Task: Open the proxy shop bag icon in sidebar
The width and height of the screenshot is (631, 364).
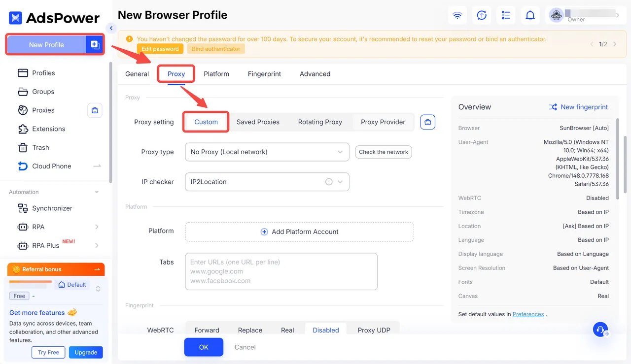Action: tap(95, 110)
